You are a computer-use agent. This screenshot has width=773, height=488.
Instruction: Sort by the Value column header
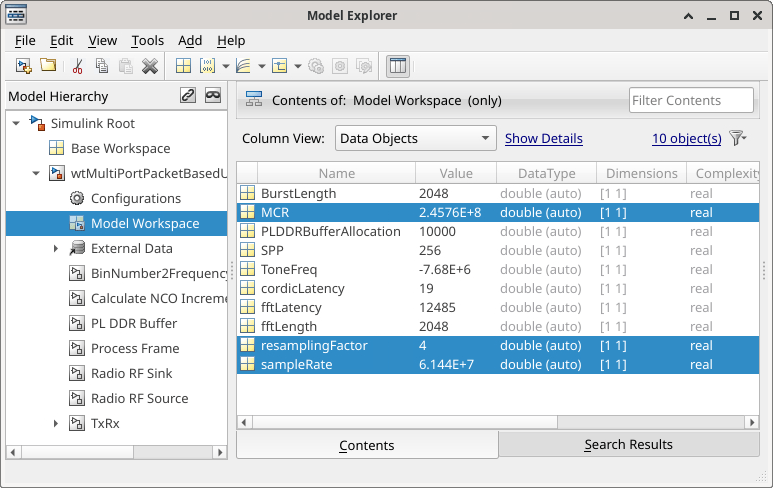[455, 173]
